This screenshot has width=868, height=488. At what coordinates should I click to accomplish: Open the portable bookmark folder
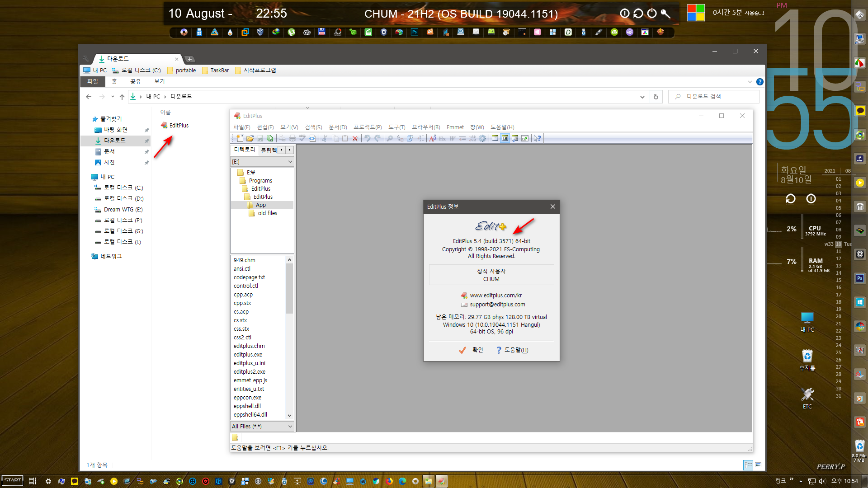[x=182, y=70]
